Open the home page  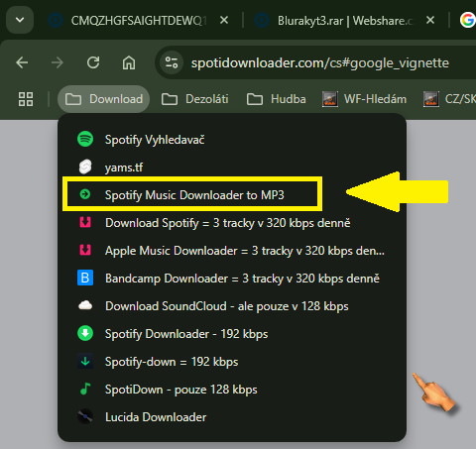tap(129, 62)
